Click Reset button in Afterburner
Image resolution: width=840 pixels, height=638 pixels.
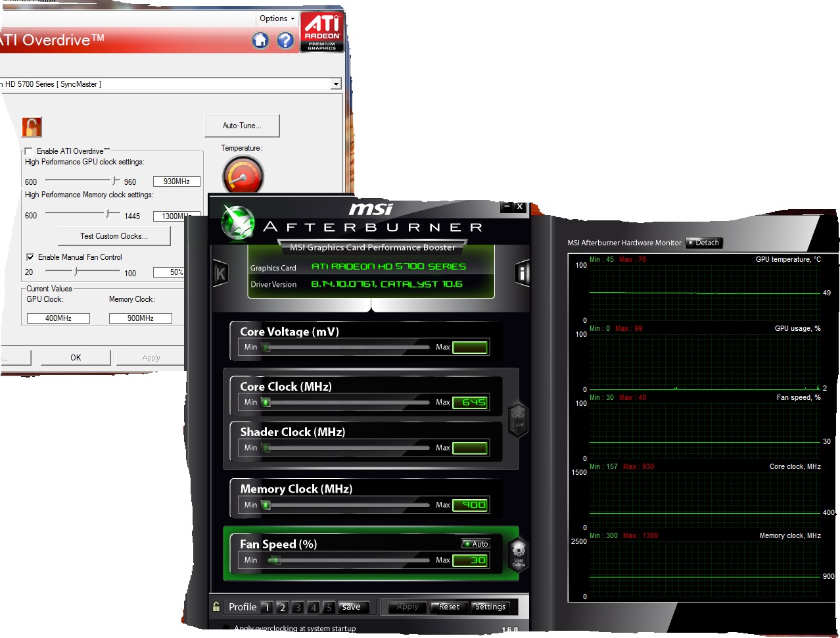449,607
